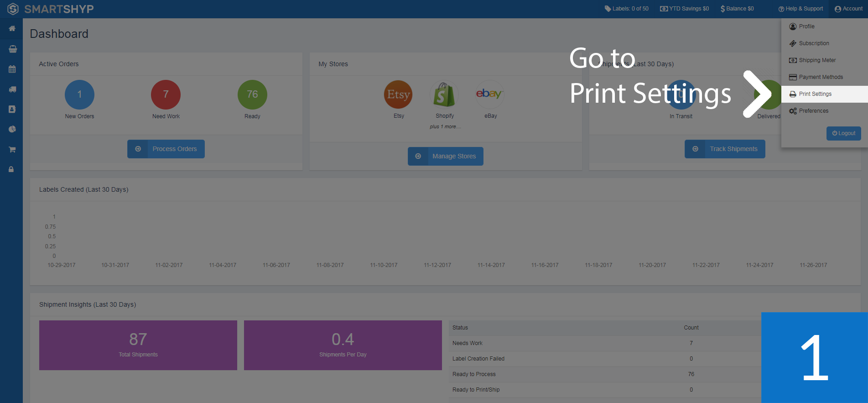Open the shopping cart icon in sidebar
The image size is (868, 403).
[x=12, y=149]
